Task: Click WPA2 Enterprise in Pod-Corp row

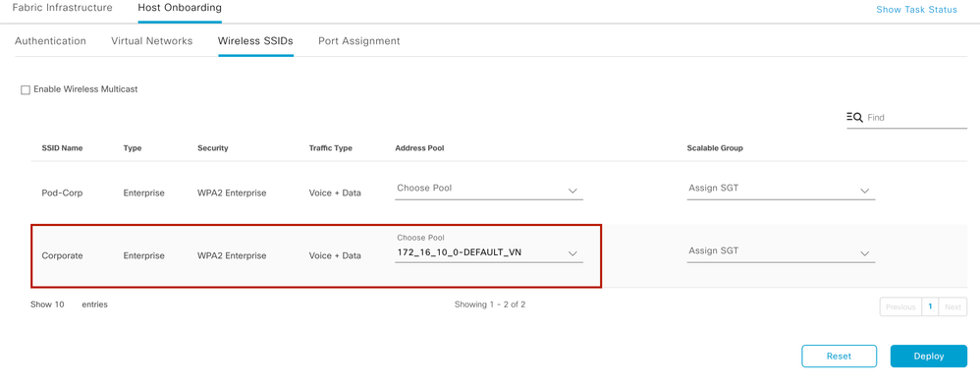Action: (x=232, y=193)
